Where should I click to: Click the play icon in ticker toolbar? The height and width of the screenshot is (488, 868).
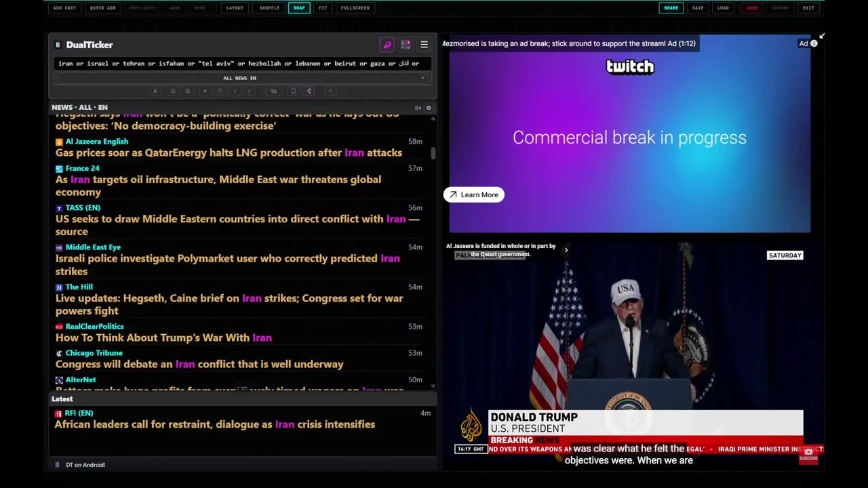point(205,91)
